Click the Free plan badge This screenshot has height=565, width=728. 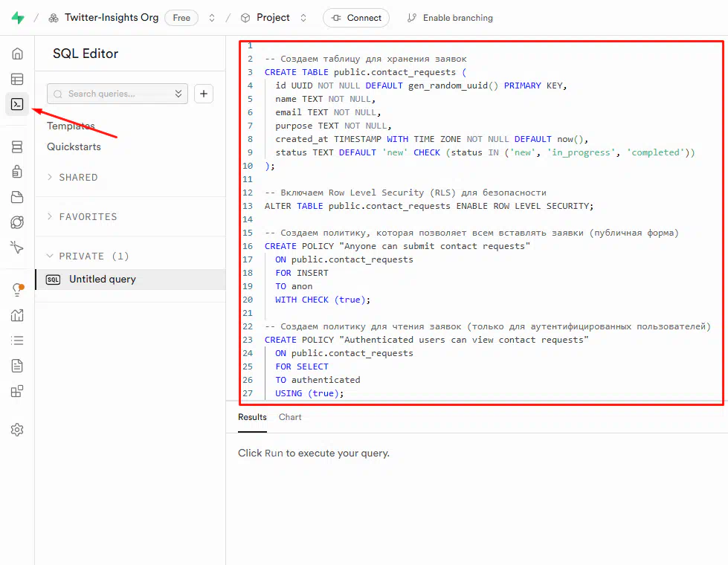click(x=181, y=18)
